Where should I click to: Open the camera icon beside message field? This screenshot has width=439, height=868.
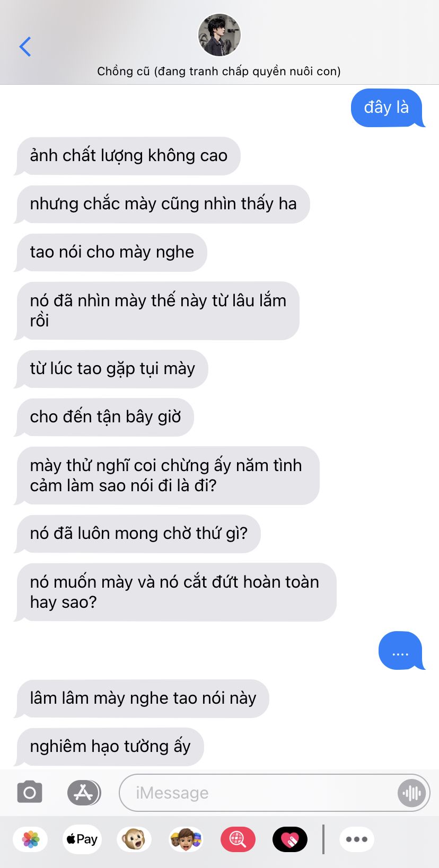pos(30,793)
